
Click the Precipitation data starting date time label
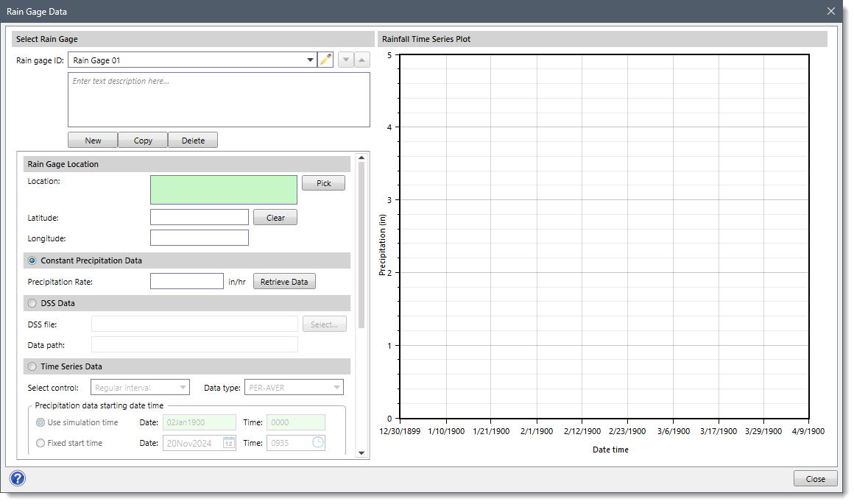coord(99,405)
